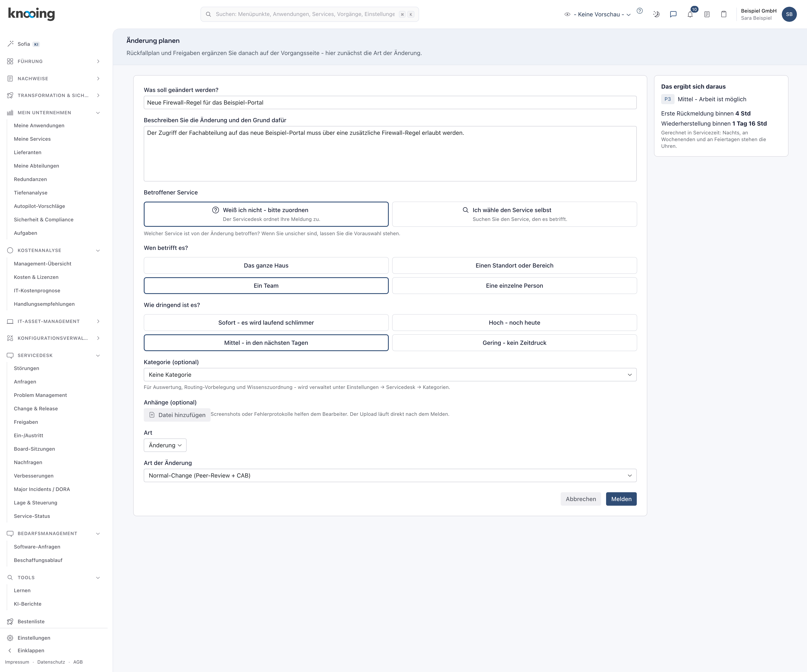Set urgency to 'Gering - kein Zeitdruck'

[x=514, y=343]
